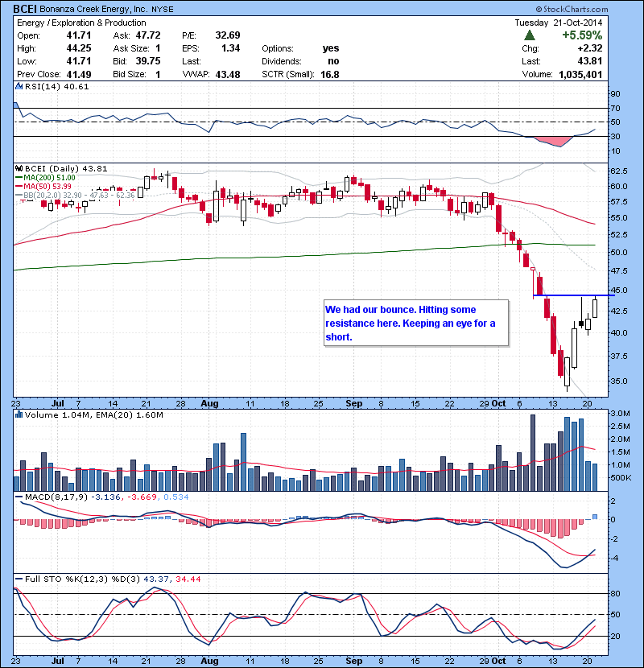This screenshot has height=668, width=644.
Task: Click the VWAP value 43.48
Action: [x=228, y=74]
